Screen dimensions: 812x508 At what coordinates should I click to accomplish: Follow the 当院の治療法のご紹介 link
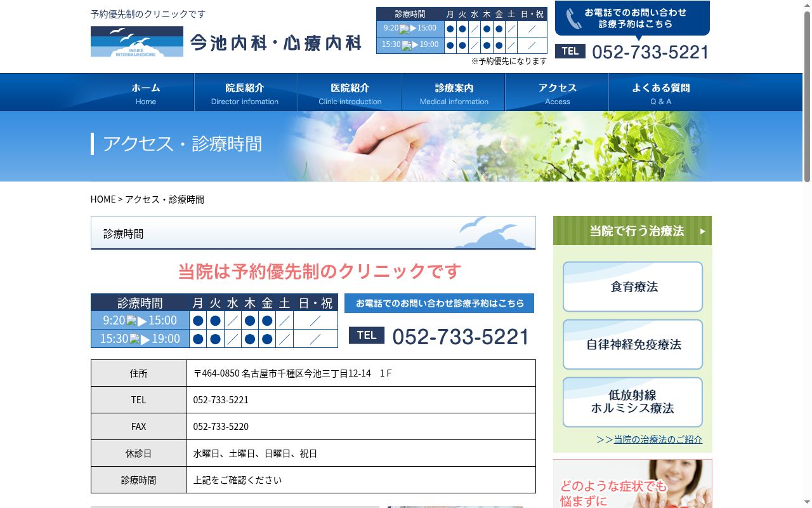pyautogui.click(x=658, y=439)
